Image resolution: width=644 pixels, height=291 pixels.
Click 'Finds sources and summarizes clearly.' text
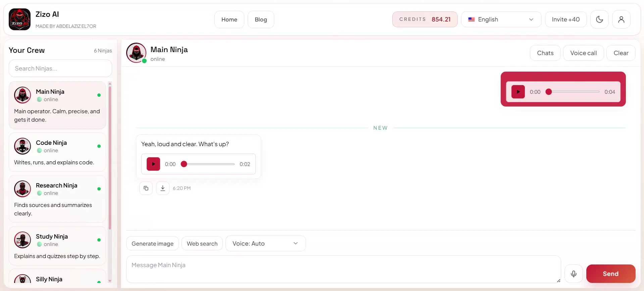click(53, 209)
